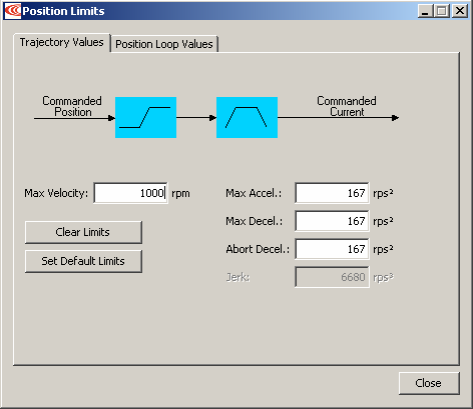Switch to the Position Loop Values tab

pos(164,44)
